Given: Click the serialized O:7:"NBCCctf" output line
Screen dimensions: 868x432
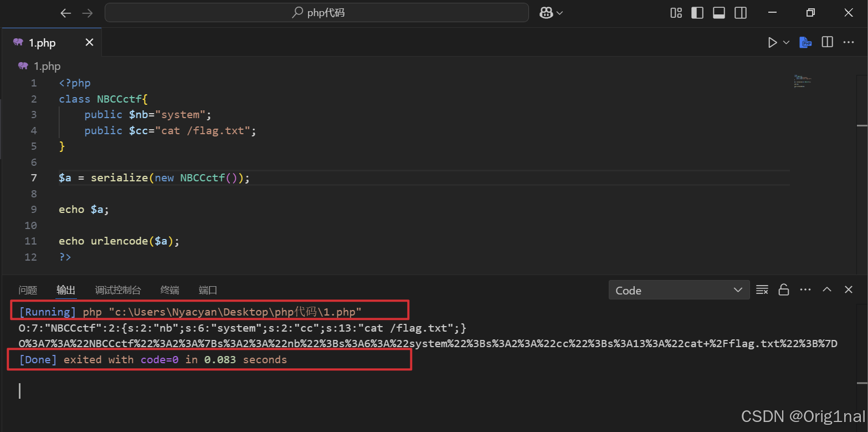Looking at the screenshot, I should click(x=243, y=328).
